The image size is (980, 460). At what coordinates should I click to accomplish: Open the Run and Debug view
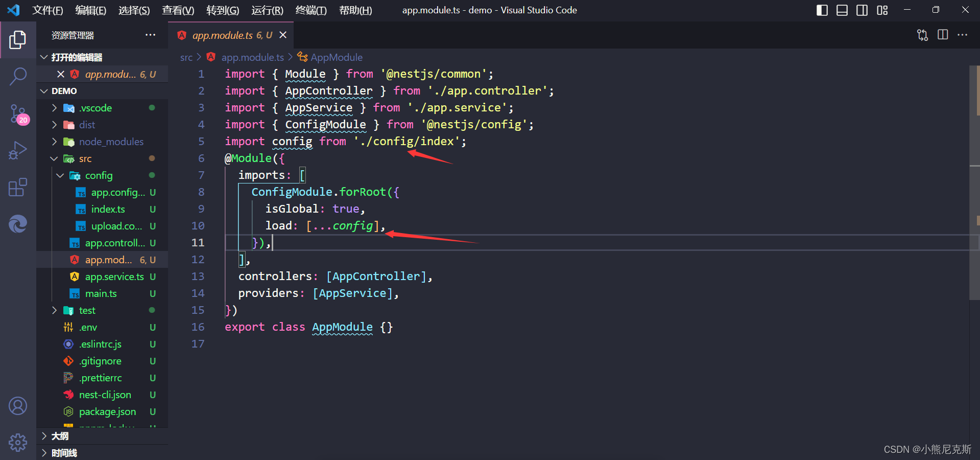coord(18,151)
